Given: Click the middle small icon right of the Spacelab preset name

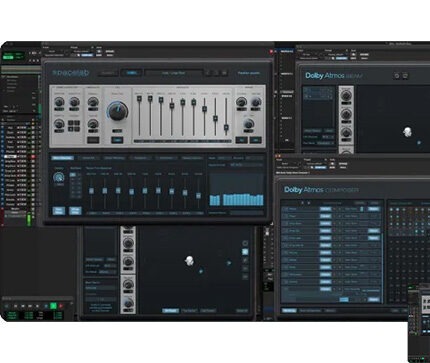Looking at the screenshot, I should pyautogui.click(x=216, y=73).
